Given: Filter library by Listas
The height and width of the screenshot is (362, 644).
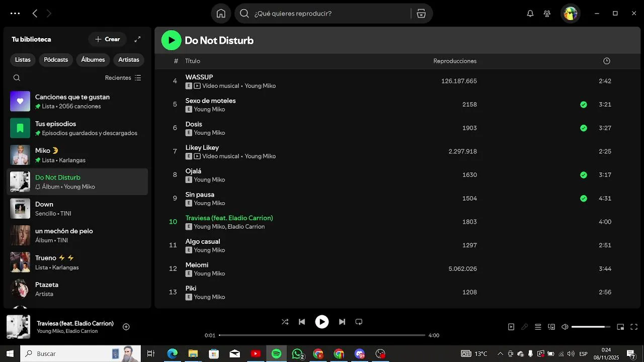Looking at the screenshot, I should (23, 60).
